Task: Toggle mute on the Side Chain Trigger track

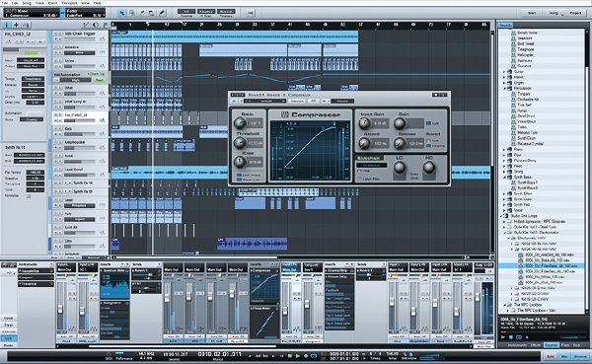Action: point(56,34)
